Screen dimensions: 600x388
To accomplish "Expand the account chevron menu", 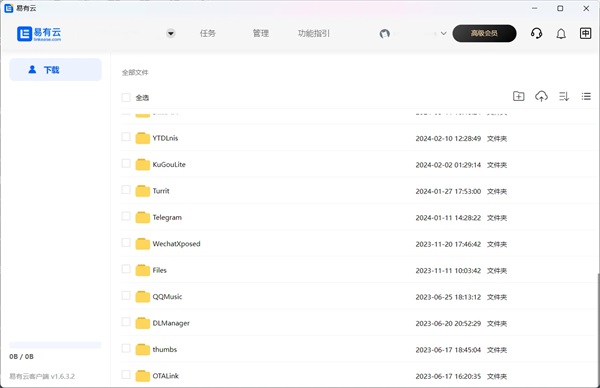I will click(443, 33).
